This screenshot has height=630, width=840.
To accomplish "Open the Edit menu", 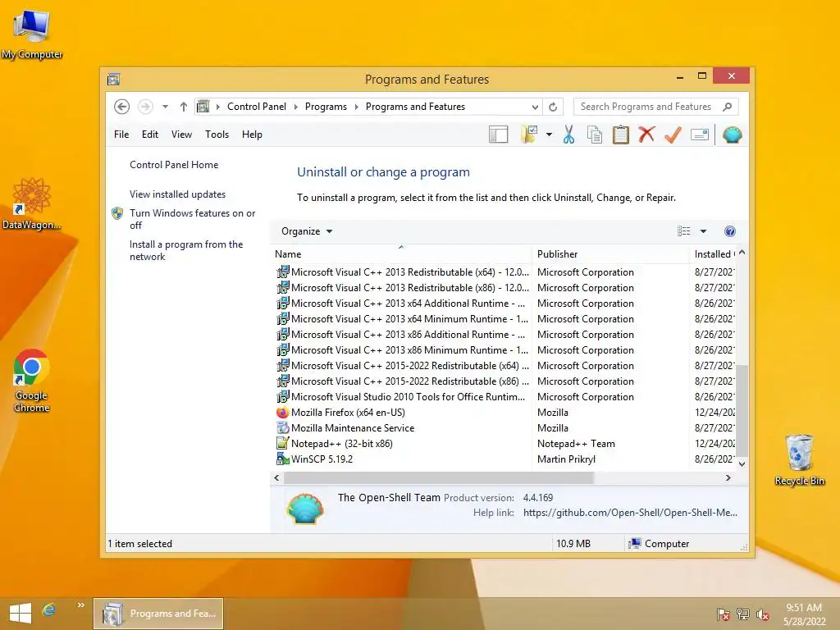I will pyautogui.click(x=150, y=135).
